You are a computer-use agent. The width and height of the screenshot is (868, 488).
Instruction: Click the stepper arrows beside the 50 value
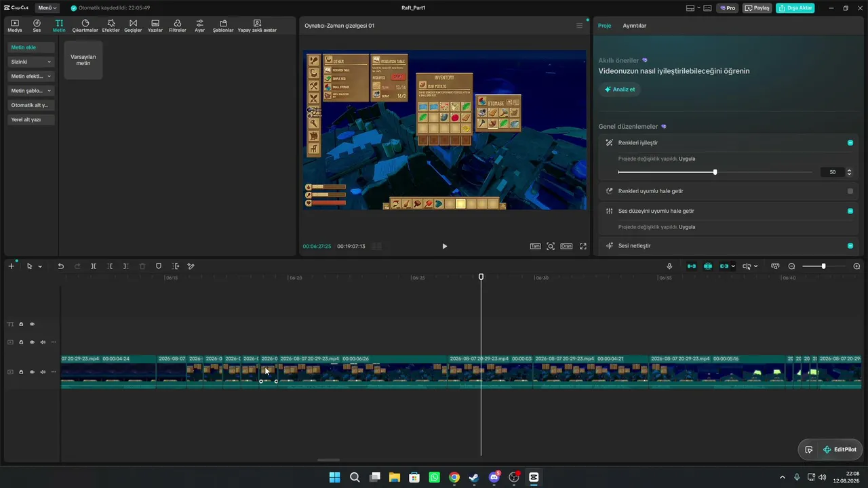coord(849,172)
